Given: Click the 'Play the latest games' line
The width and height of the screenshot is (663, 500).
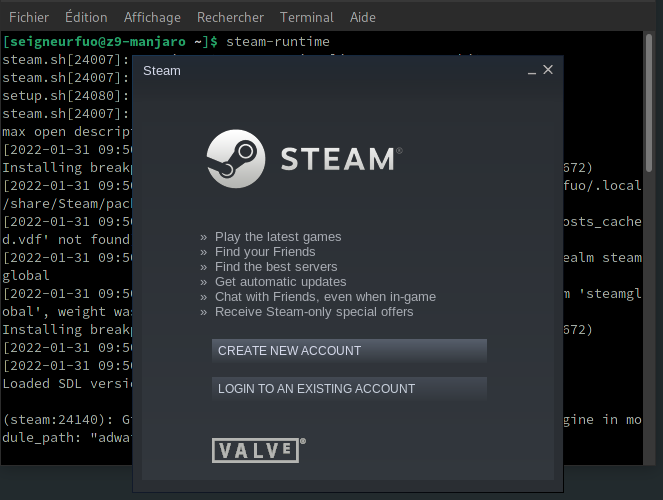Looking at the screenshot, I should tap(271, 237).
